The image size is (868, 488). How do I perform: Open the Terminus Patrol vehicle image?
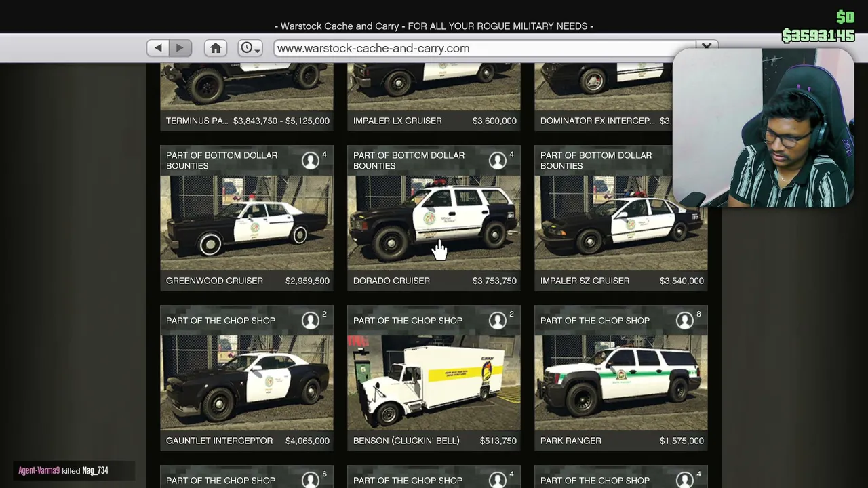[247, 87]
